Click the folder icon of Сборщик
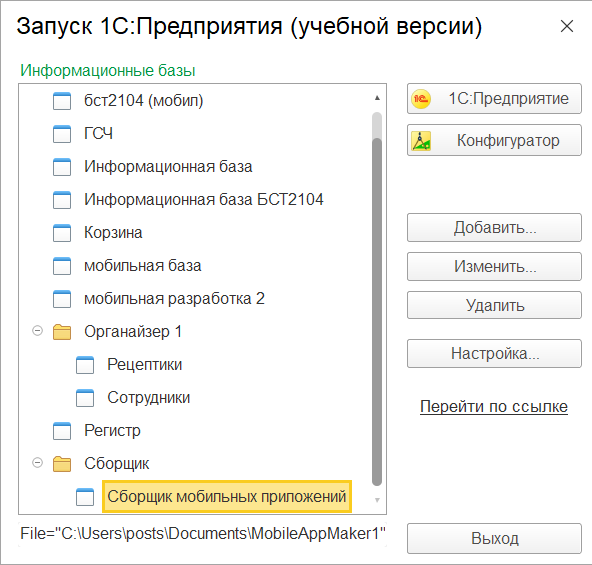 (62, 464)
